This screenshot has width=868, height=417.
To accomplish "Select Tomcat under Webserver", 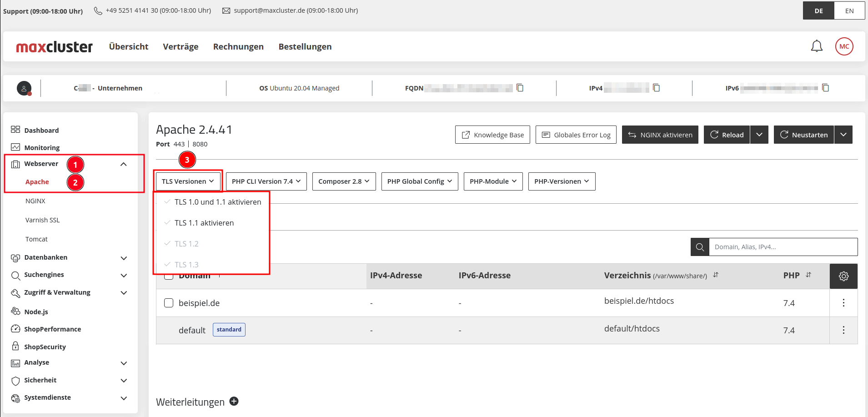I will click(36, 239).
